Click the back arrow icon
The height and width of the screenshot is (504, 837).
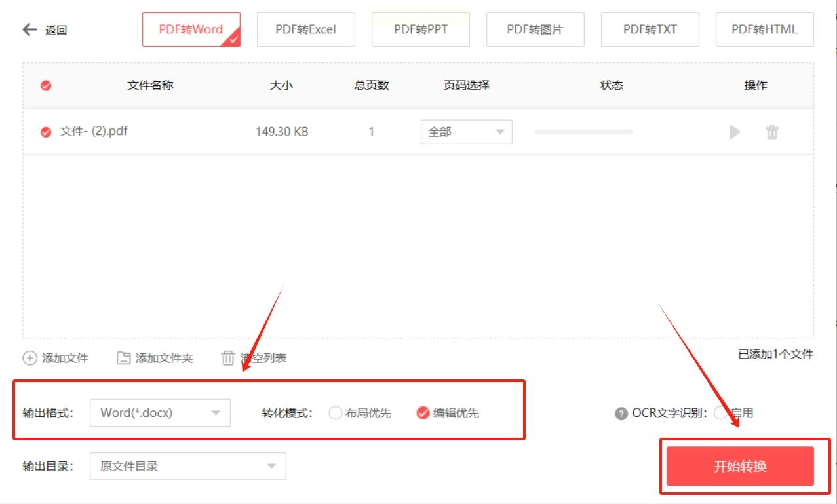[x=29, y=29]
